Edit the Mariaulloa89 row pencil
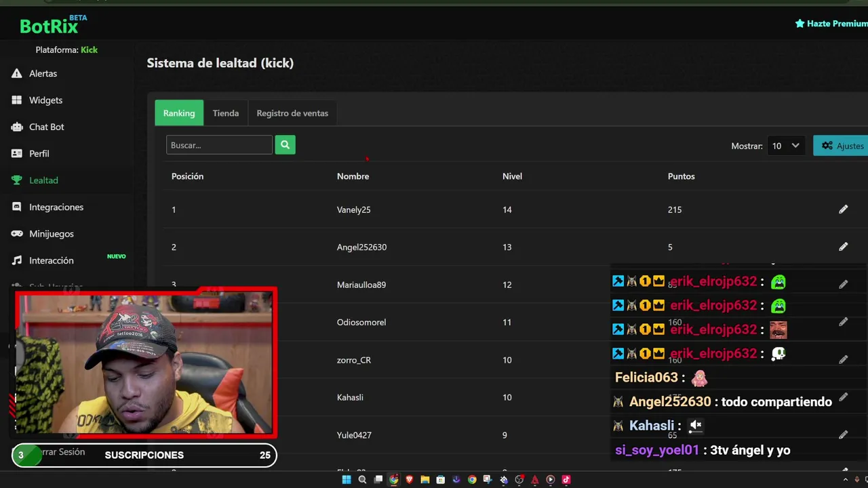This screenshot has width=868, height=488. coord(843,285)
